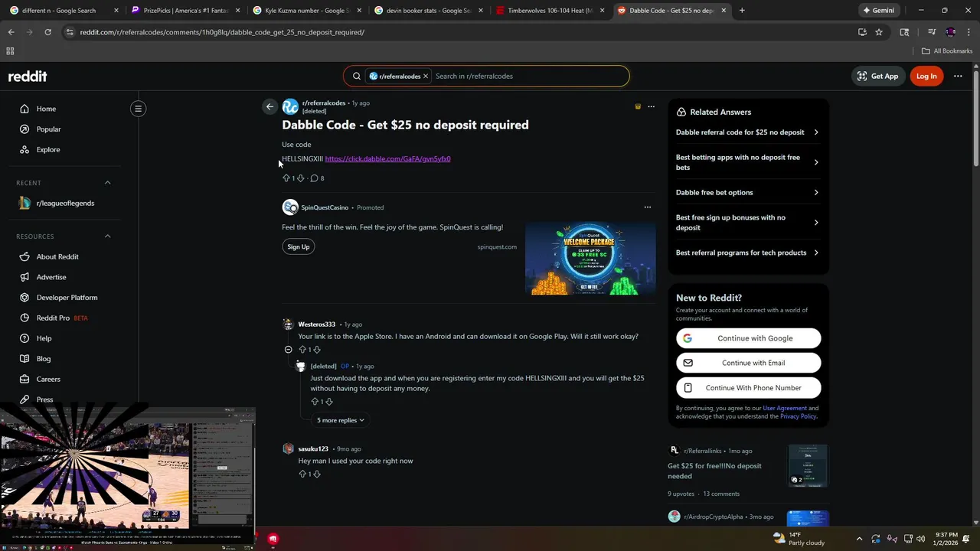980x551 pixels.
Task: Click the archived post icon
Action: tap(638, 106)
